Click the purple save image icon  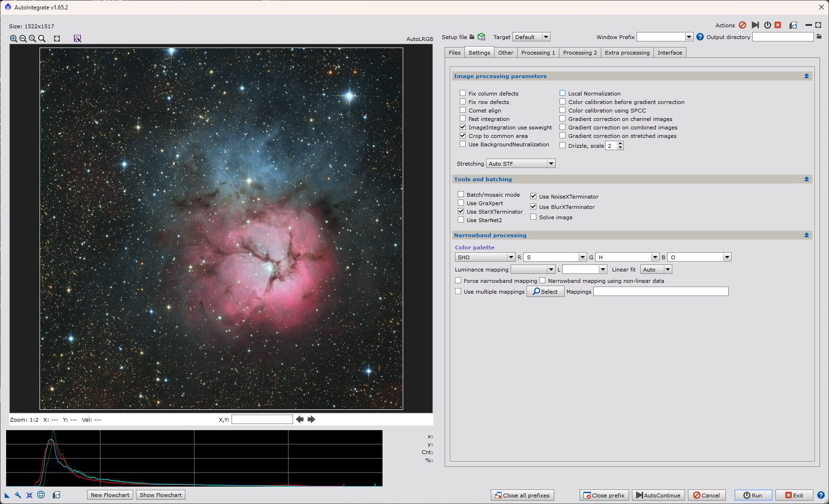click(78, 39)
